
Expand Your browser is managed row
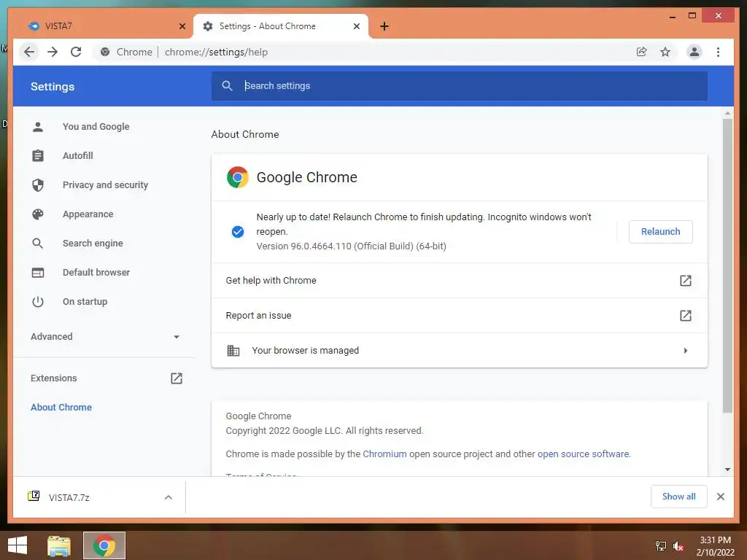coord(460,351)
